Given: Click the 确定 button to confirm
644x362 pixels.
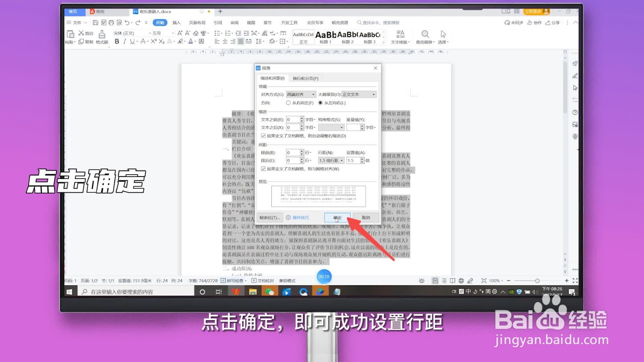Looking at the screenshot, I should point(337,217).
